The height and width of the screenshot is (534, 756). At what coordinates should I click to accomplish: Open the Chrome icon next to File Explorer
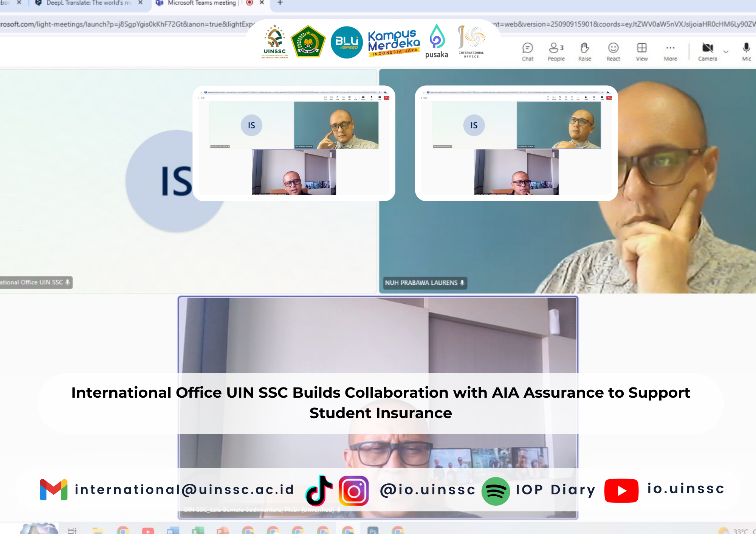click(x=123, y=530)
